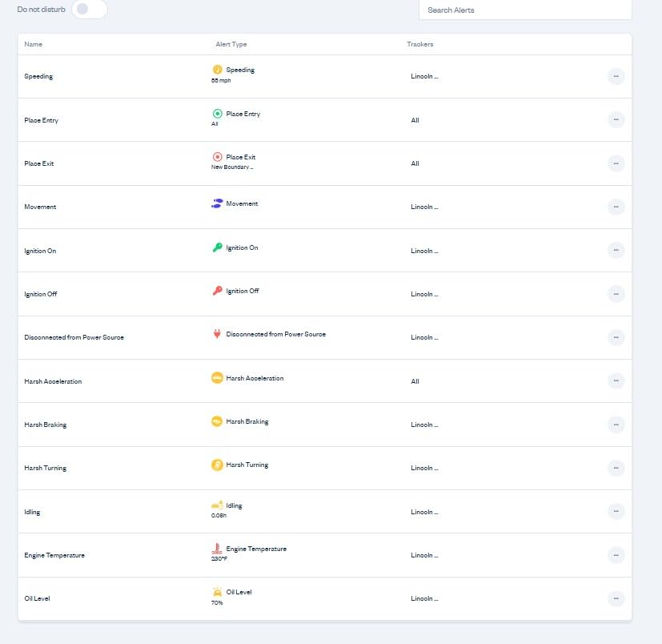The height and width of the screenshot is (644, 662).
Task: Select the Speeding alert name
Action: (x=38, y=76)
